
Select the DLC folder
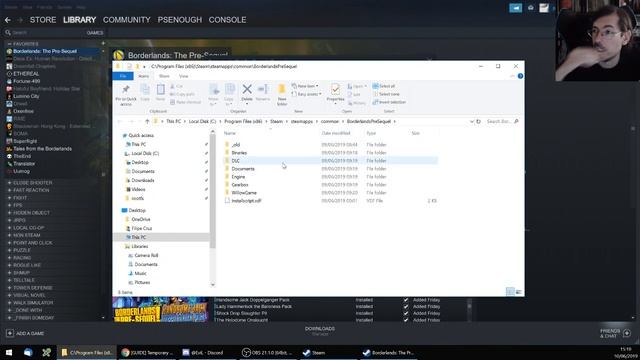[331, 161]
